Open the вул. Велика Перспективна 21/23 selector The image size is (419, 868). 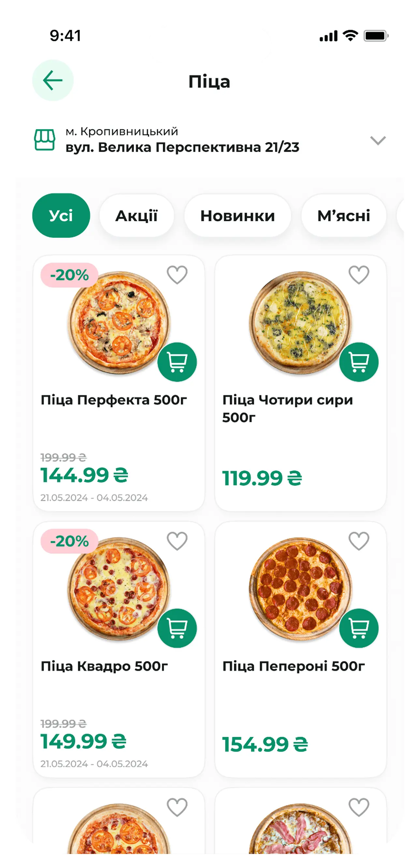pos(182,147)
